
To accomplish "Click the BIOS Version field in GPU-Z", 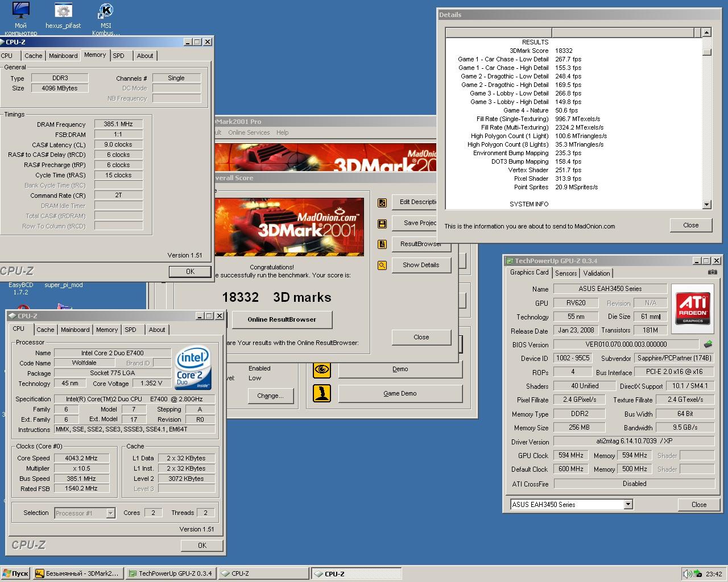I will 626,344.
